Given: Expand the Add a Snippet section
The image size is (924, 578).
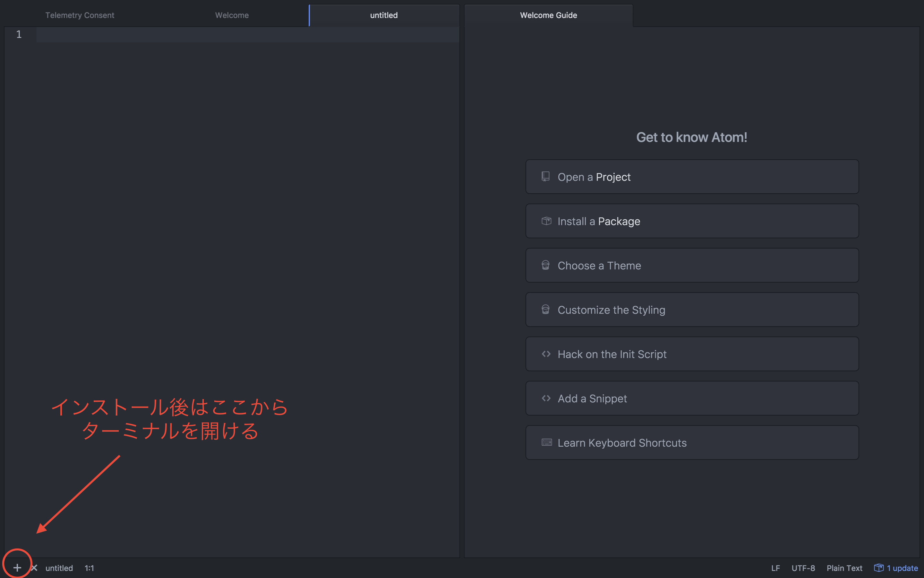Looking at the screenshot, I should click(692, 398).
